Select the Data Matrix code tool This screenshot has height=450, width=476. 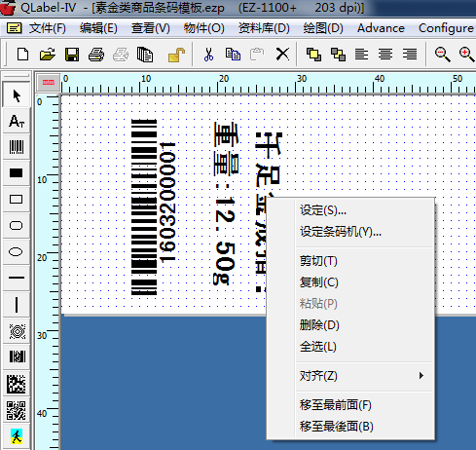click(17, 384)
